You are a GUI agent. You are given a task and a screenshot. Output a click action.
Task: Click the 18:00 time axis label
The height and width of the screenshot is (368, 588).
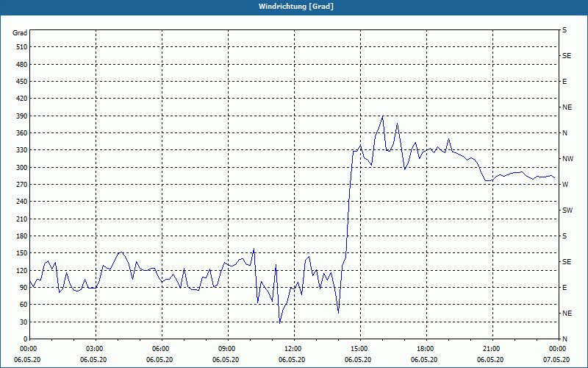(426, 349)
